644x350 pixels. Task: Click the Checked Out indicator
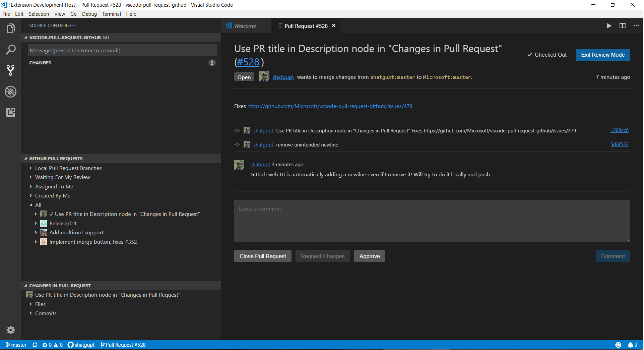click(x=547, y=55)
